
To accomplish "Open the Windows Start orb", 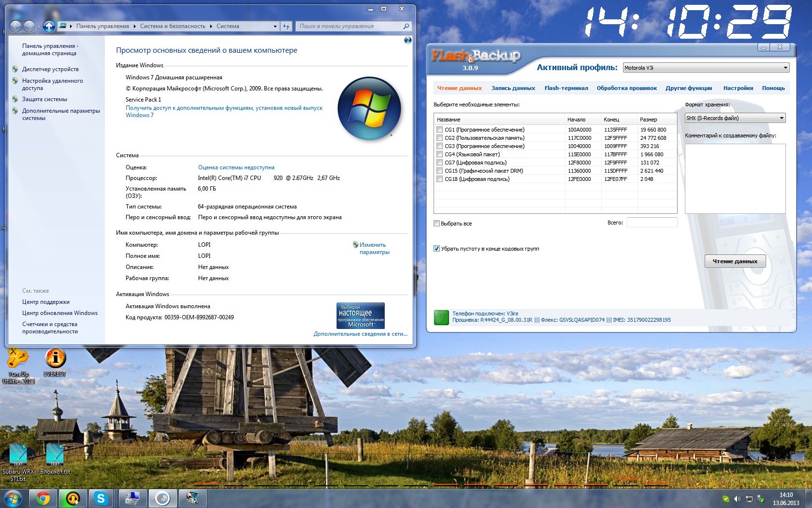I will (12, 498).
